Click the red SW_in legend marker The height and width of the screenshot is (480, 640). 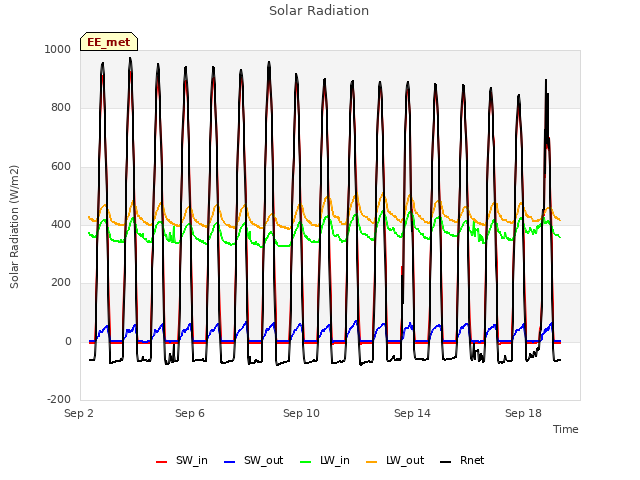click(x=162, y=462)
